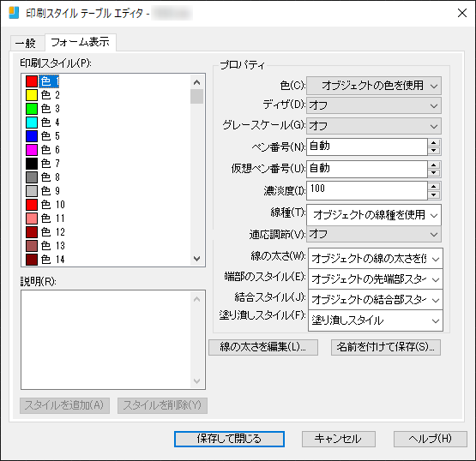Image resolution: width=476 pixels, height=461 pixels.
Task: Click print style list scroll-up arrow
Action: click(196, 82)
